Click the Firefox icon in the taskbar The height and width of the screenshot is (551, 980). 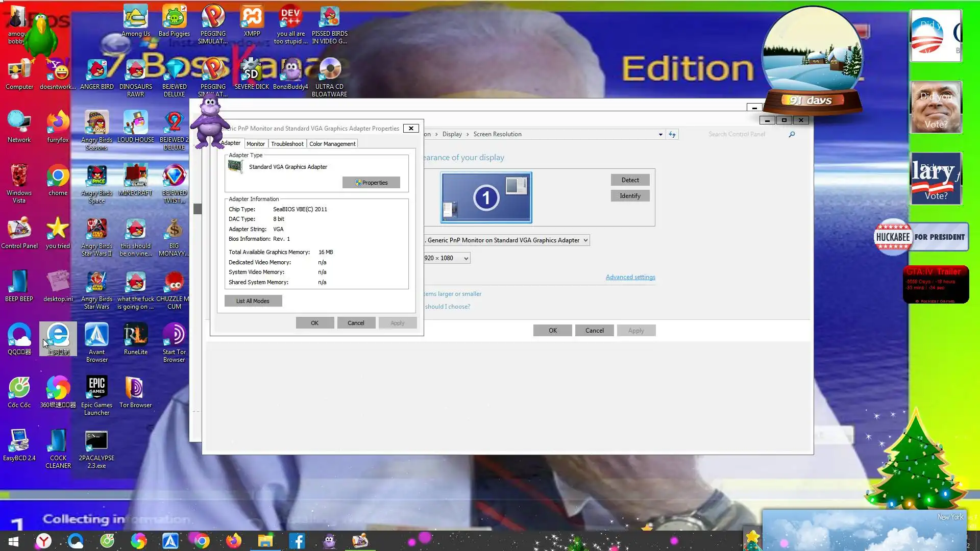coord(234,541)
